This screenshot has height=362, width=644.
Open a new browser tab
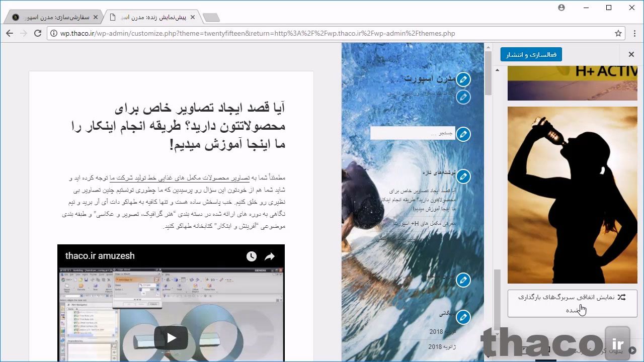[x=211, y=18]
